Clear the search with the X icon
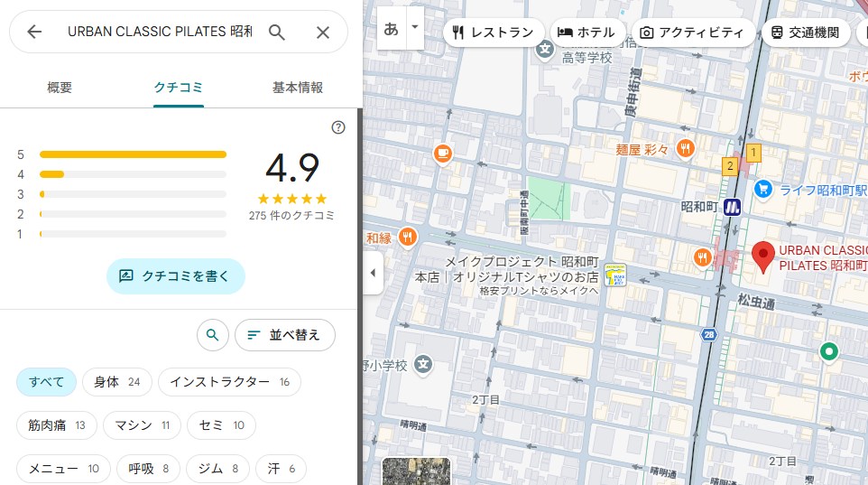The height and width of the screenshot is (485, 868). pyautogui.click(x=323, y=33)
